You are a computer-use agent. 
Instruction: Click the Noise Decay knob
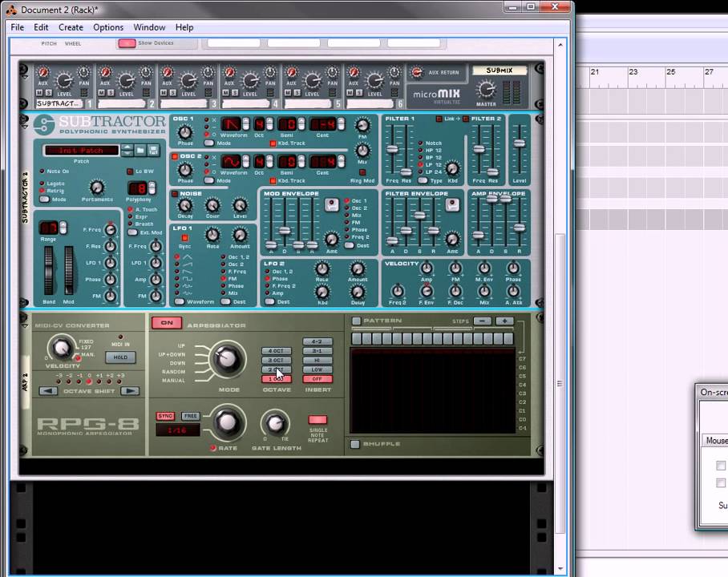184,205
